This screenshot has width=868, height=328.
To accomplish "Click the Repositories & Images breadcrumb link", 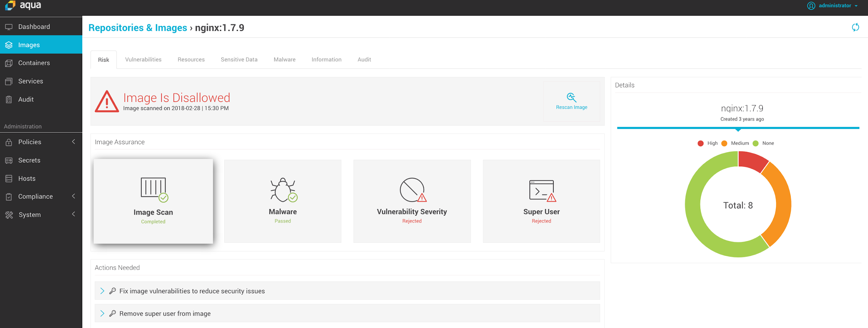I will point(138,28).
